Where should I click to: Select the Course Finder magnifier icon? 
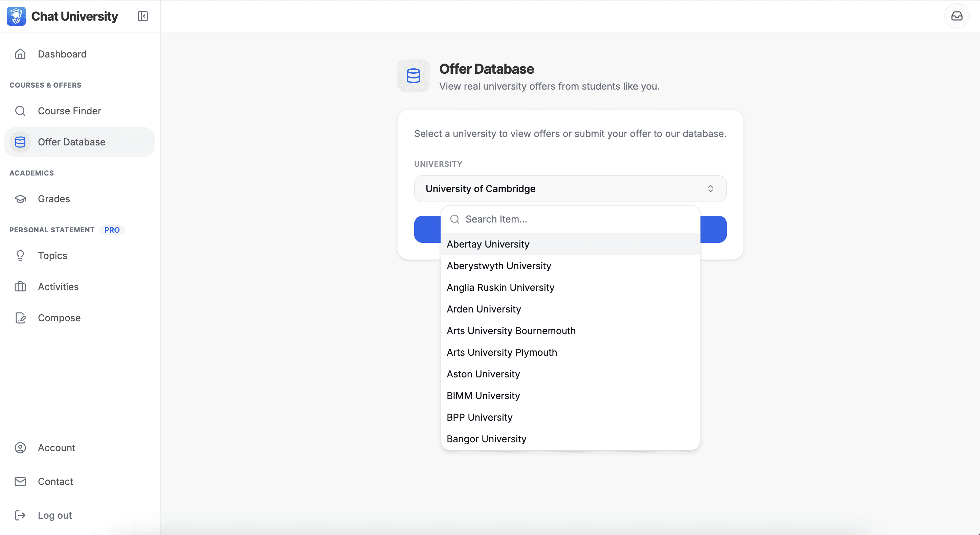tap(20, 111)
